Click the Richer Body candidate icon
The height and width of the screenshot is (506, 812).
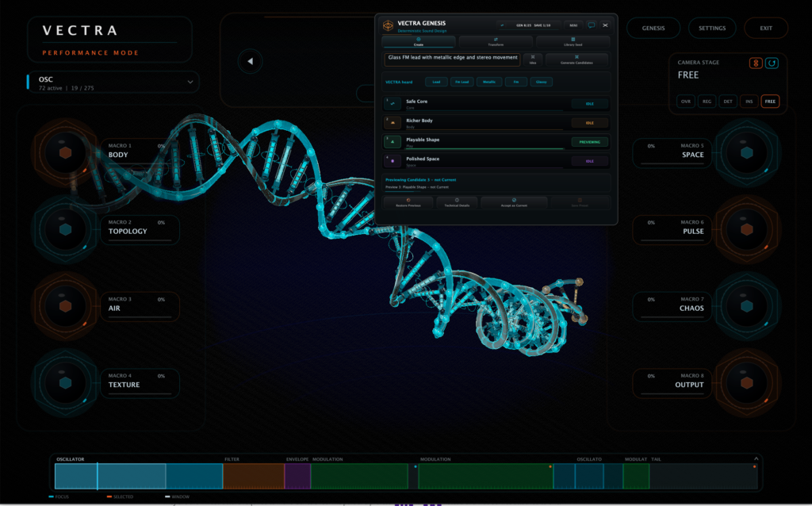(393, 123)
